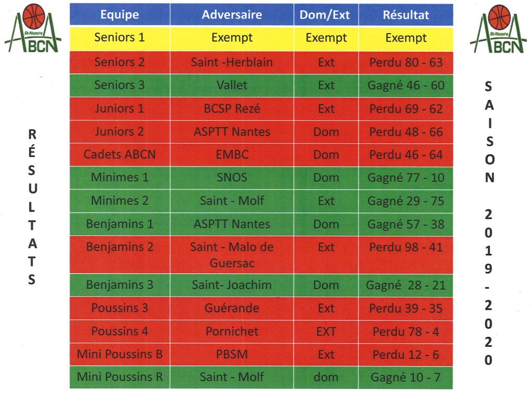Click the BCSP Rezé opponent cell
Screen dimensions: 532x394
point(232,108)
